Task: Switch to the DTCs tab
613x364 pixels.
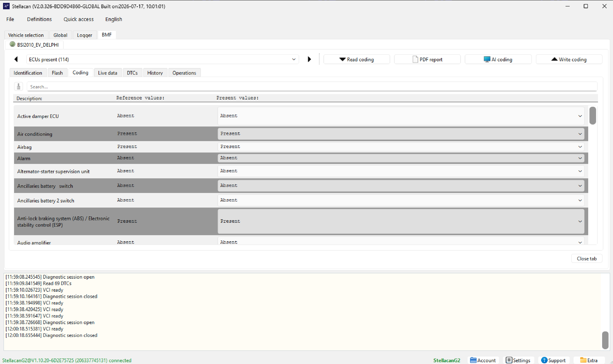Action: tap(132, 73)
